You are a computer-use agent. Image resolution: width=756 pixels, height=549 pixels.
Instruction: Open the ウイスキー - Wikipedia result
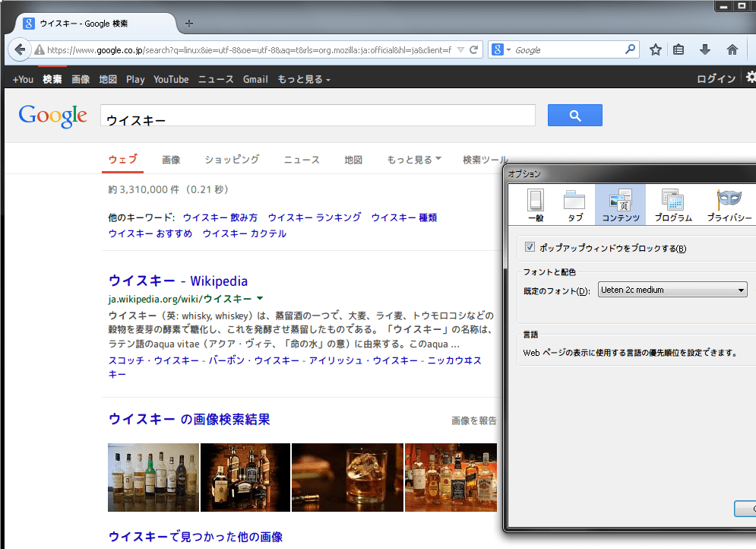tap(178, 281)
